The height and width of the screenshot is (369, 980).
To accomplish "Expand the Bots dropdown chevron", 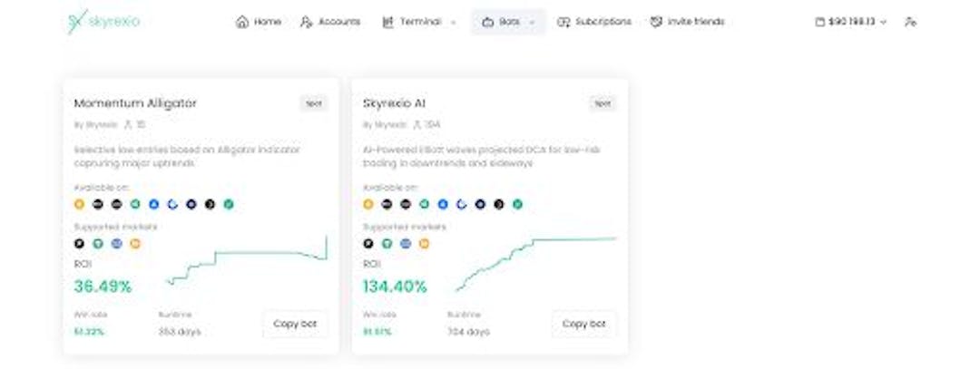I will tap(532, 23).
